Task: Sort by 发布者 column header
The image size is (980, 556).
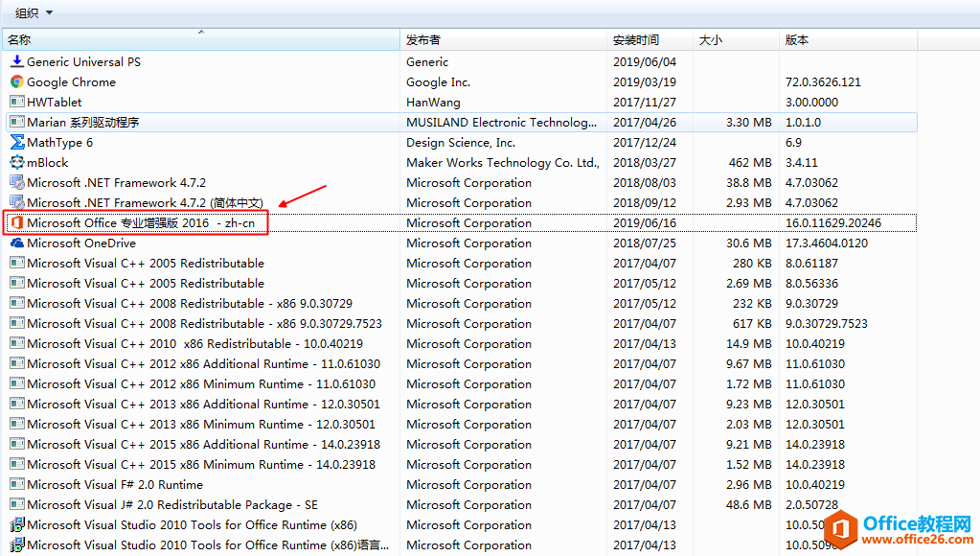Action: tap(423, 40)
